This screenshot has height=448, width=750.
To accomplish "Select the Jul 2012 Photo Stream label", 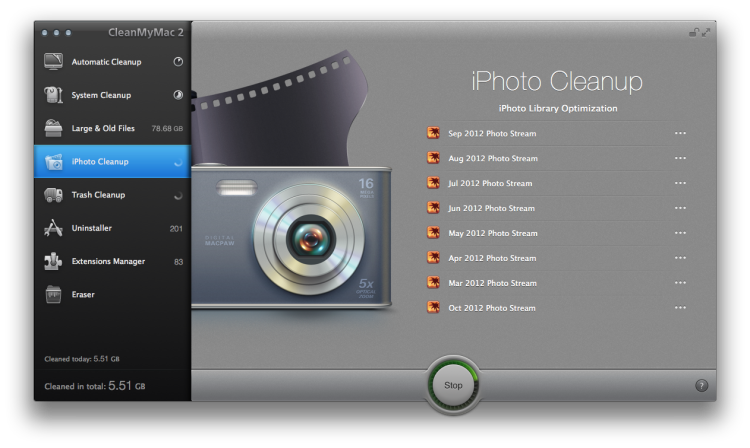I will 490,183.
